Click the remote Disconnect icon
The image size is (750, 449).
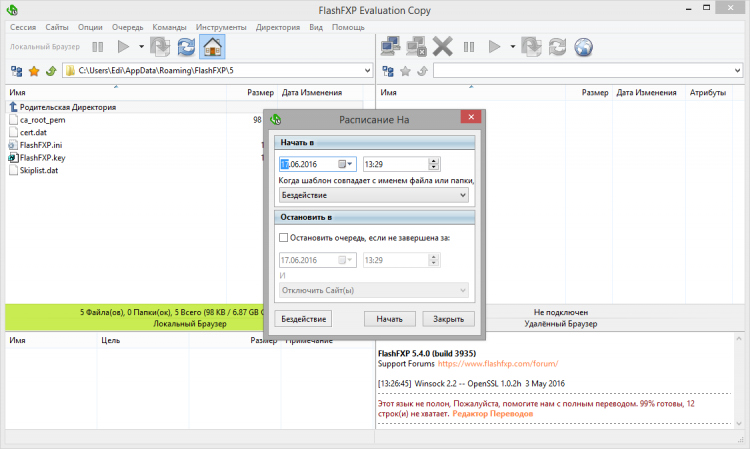tap(416, 46)
